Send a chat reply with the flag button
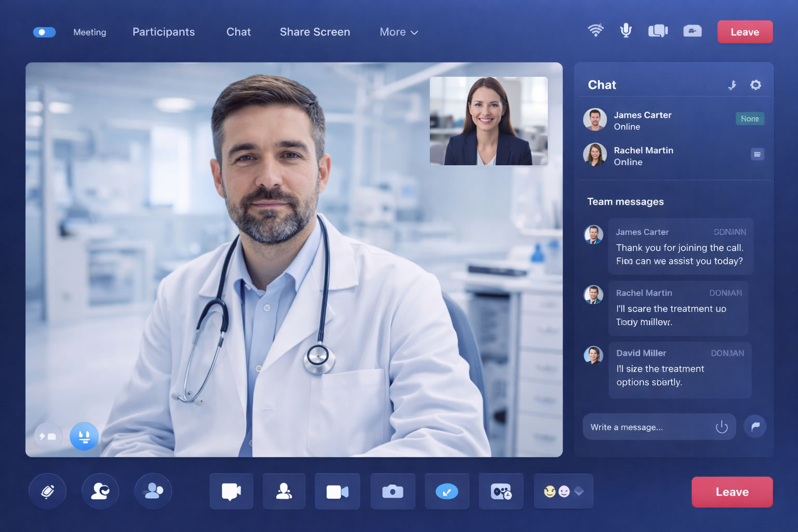Viewport: 798px width, 532px height. (x=755, y=426)
